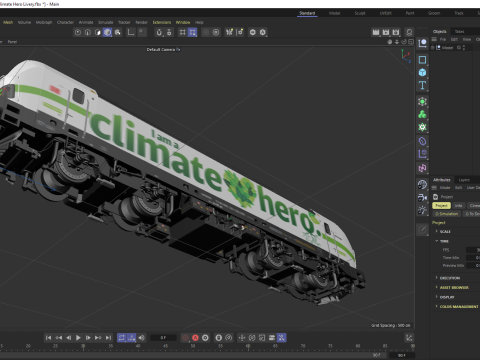Click the 90 F end frame field
Viewport: 480px width, 360px height.
coord(402,355)
